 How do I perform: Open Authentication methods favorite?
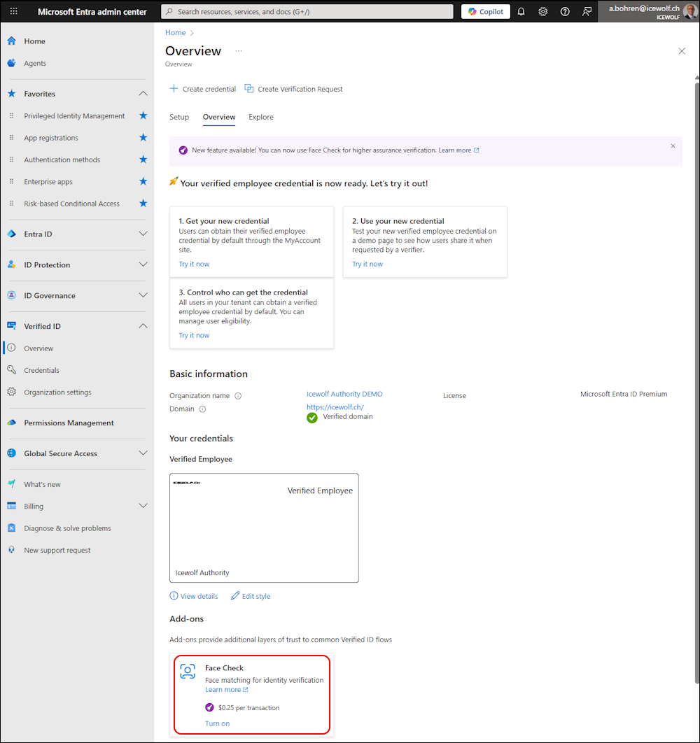coord(62,160)
